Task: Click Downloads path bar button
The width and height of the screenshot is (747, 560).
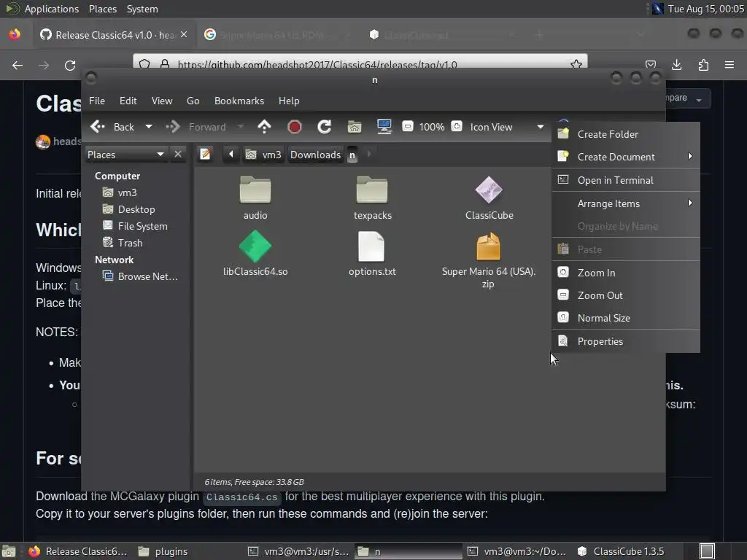Action: click(x=315, y=155)
